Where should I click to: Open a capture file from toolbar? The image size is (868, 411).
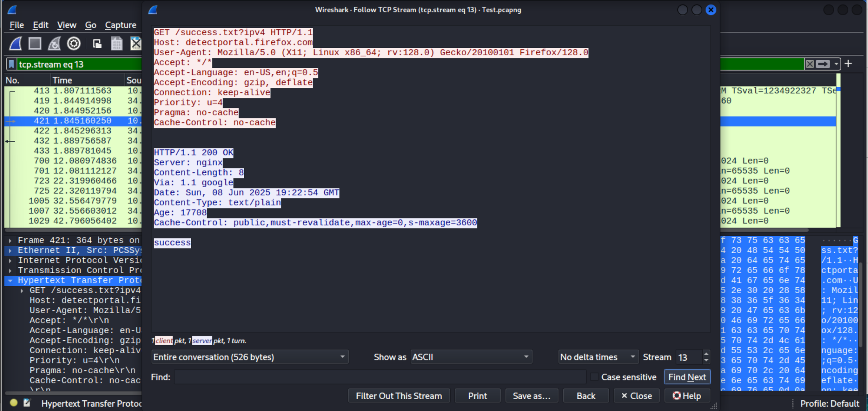click(97, 44)
